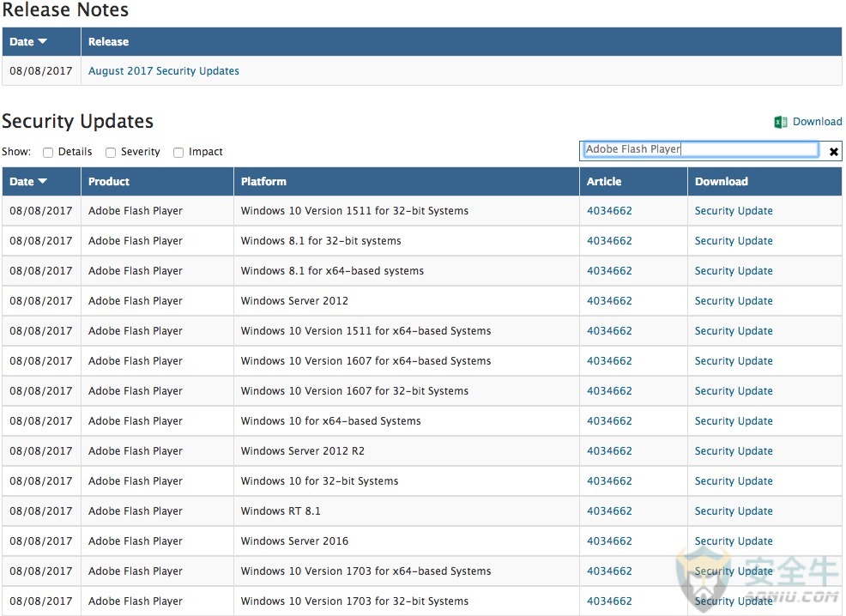Select 'Windows RT 8.1' platform text

point(281,511)
